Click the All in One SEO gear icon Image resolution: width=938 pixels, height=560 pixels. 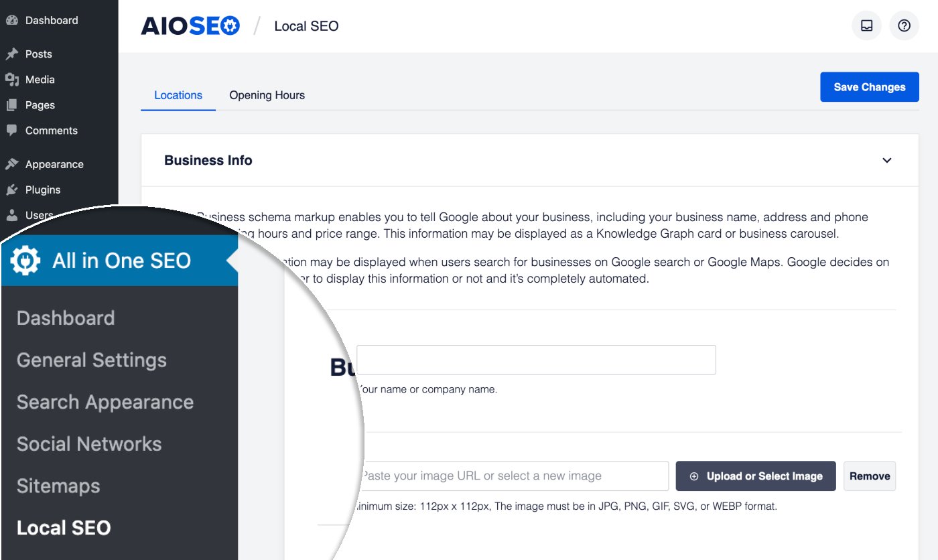(25, 261)
